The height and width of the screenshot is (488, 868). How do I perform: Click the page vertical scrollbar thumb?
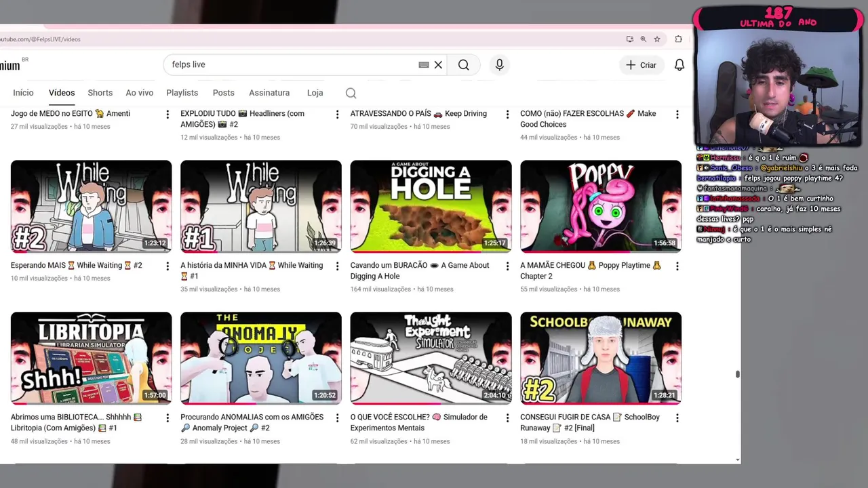(737, 374)
